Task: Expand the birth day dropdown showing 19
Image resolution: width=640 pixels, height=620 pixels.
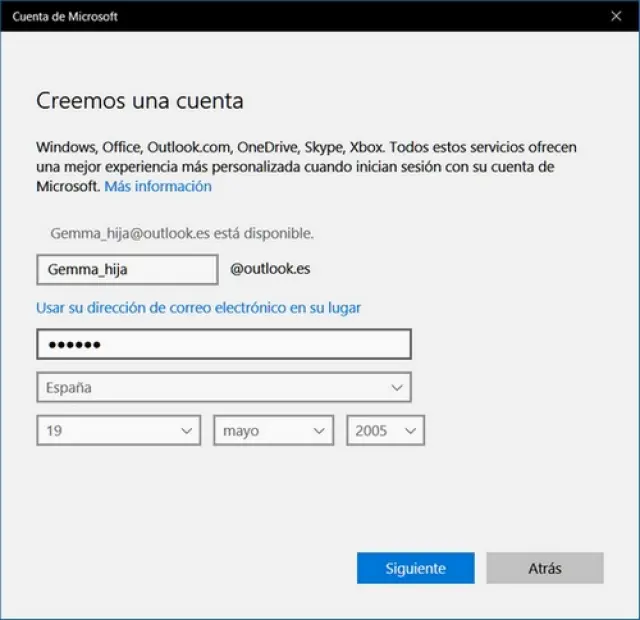Action: (x=118, y=431)
